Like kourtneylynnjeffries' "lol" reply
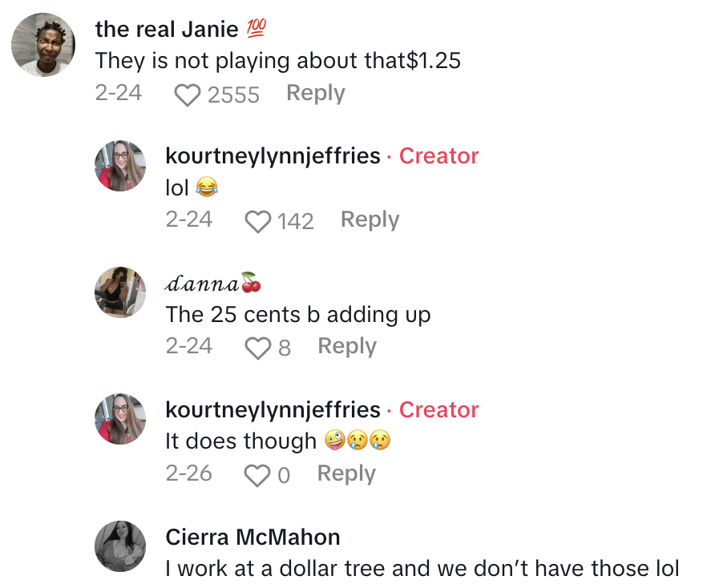The image size is (715, 588). click(257, 222)
